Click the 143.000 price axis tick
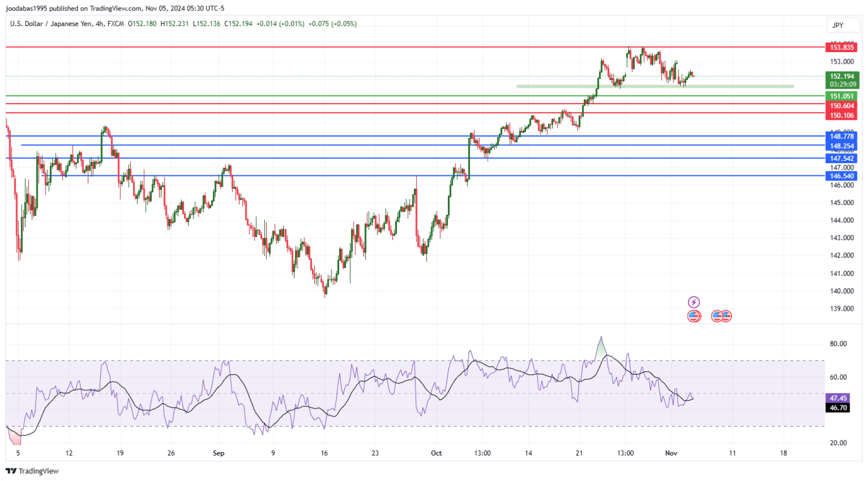 pos(842,238)
